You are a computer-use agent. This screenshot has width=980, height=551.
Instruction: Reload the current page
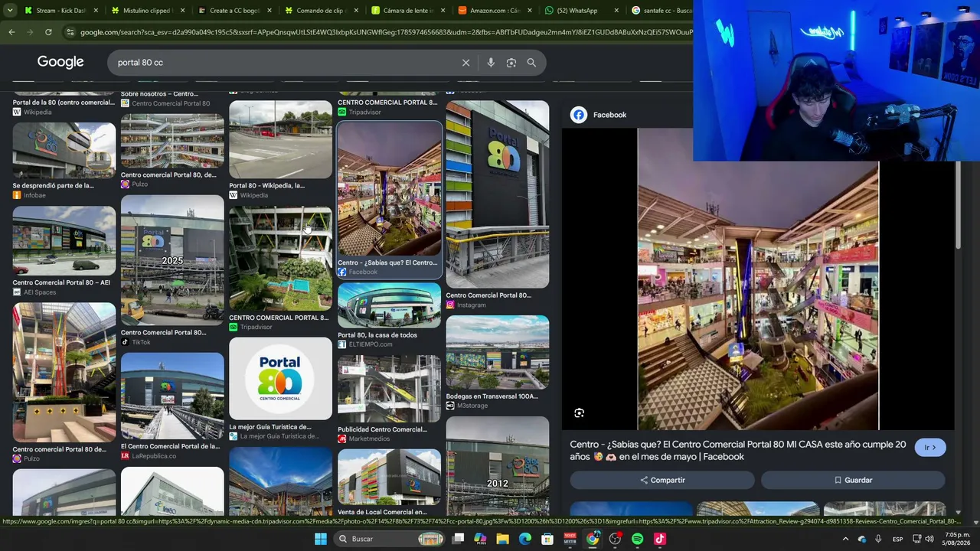(48, 32)
